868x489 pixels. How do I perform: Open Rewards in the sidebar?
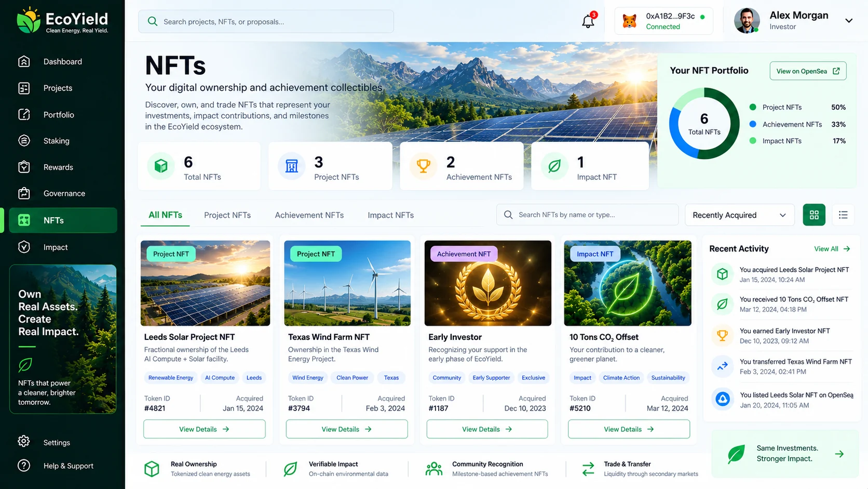(63, 167)
